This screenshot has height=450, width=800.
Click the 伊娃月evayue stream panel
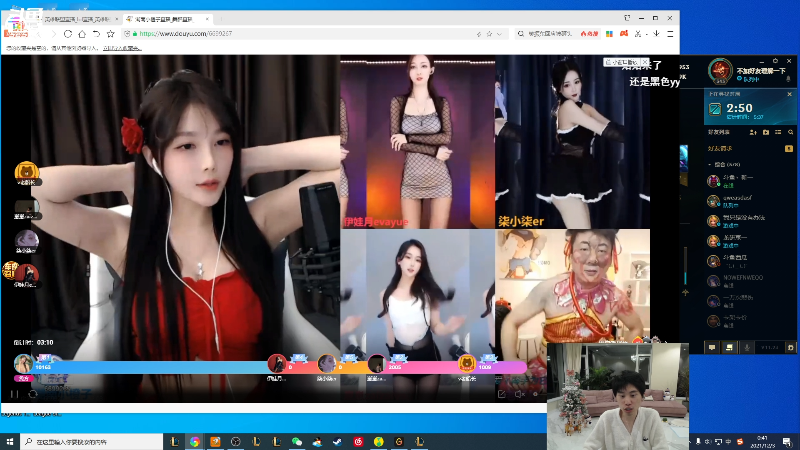coord(417,142)
